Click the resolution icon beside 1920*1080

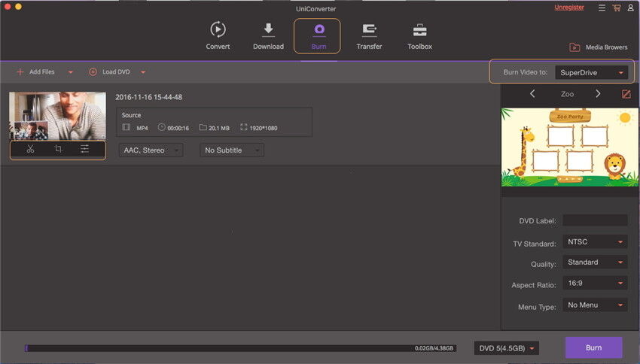pyautogui.click(x=244, y=127)
